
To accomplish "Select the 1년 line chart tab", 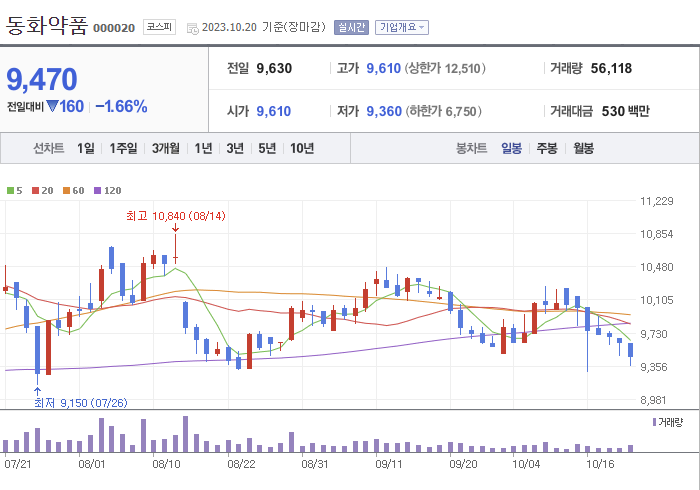I will click(203, 148).
